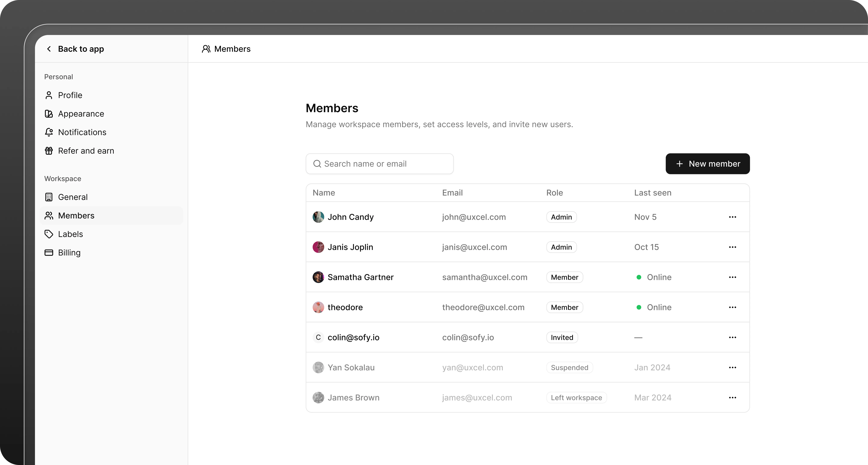Open options menu for John Candy

[733, 217]
